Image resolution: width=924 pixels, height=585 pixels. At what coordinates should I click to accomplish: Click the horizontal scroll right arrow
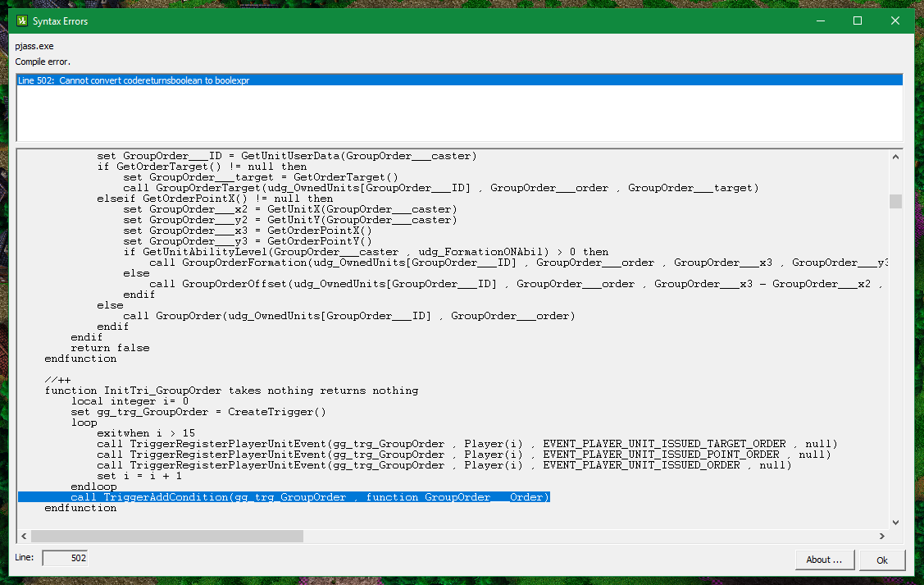[881, 536]
